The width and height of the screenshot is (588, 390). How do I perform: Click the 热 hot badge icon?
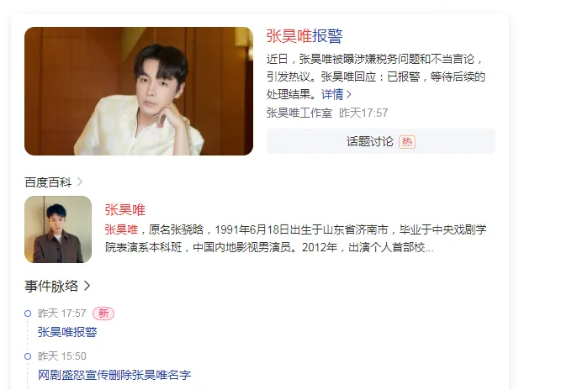click(407, 142)
